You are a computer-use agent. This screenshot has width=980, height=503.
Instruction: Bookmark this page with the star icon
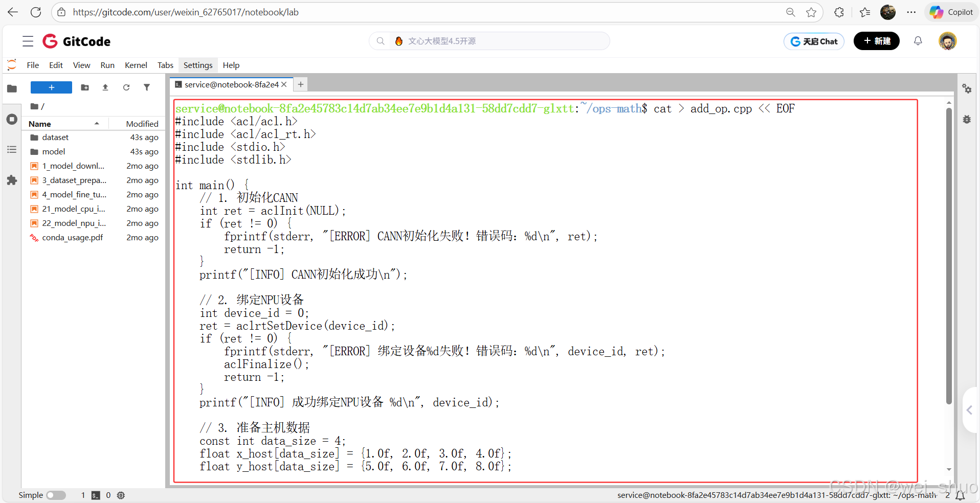click(x=811, y=12)
